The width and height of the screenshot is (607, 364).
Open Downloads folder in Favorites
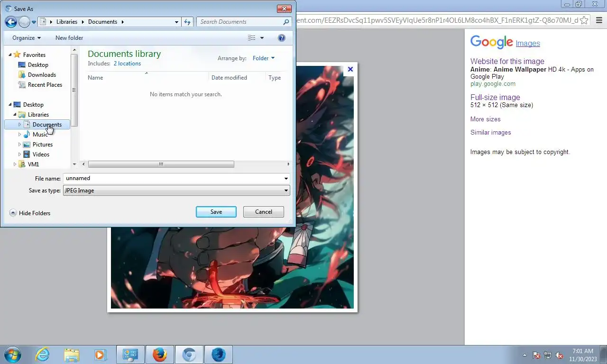tap(42, 75)
